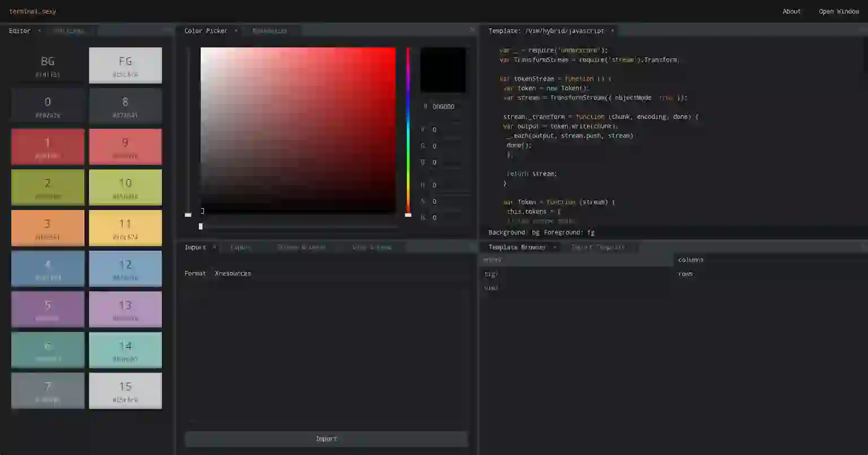Click the Import button
The image size is (868, 455).
pyautogui.click(x=327, y=439)
